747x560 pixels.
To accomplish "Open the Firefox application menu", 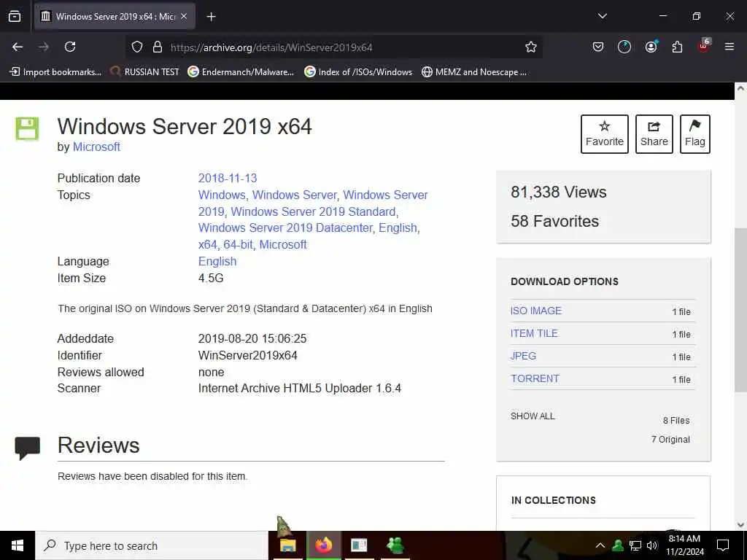I will click(x=729, y=47).
